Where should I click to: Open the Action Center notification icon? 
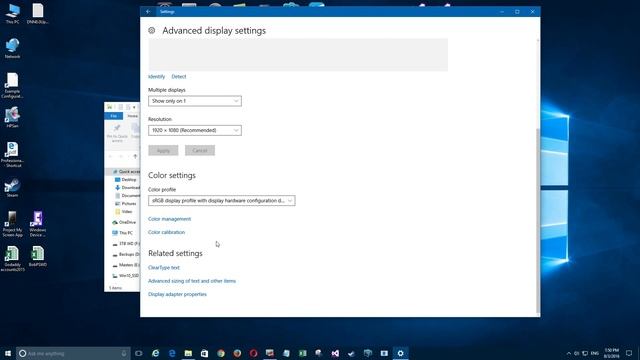click(x=629, y=353)
